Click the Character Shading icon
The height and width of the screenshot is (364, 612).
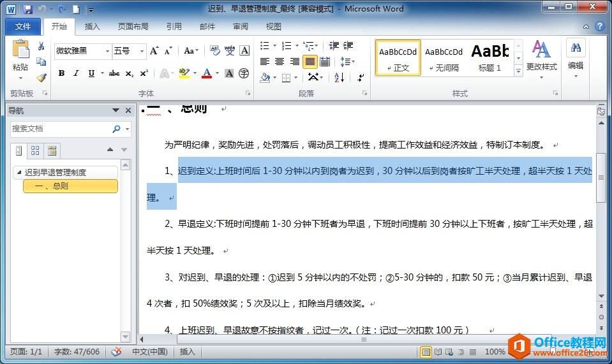(x=230, y=73)
